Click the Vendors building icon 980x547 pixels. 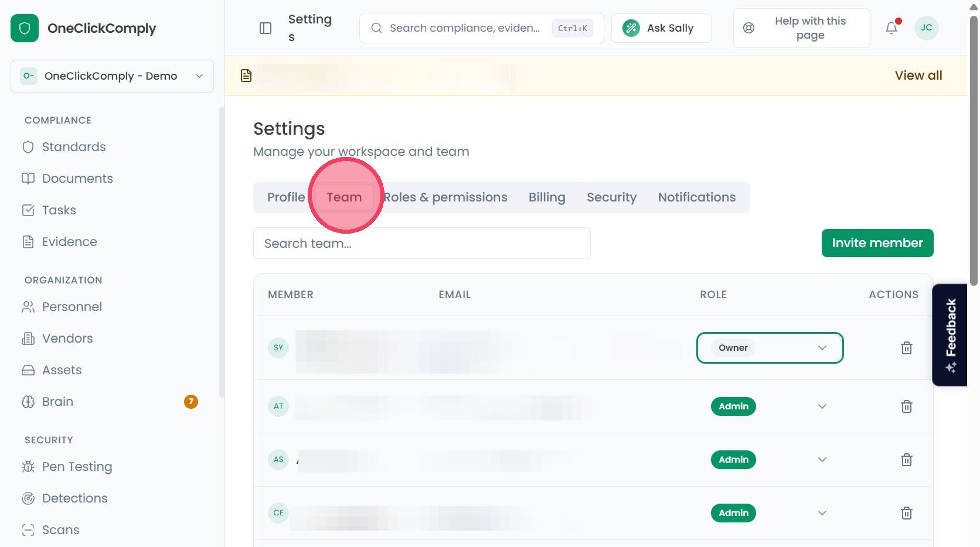pyautogui.click(x=28, y=339)
